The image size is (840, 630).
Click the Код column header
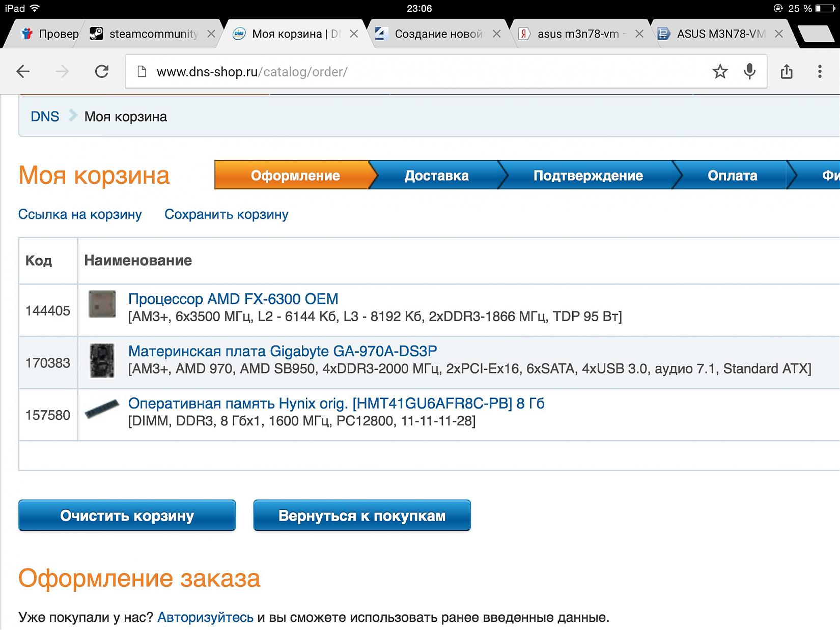tap(39, 261)
